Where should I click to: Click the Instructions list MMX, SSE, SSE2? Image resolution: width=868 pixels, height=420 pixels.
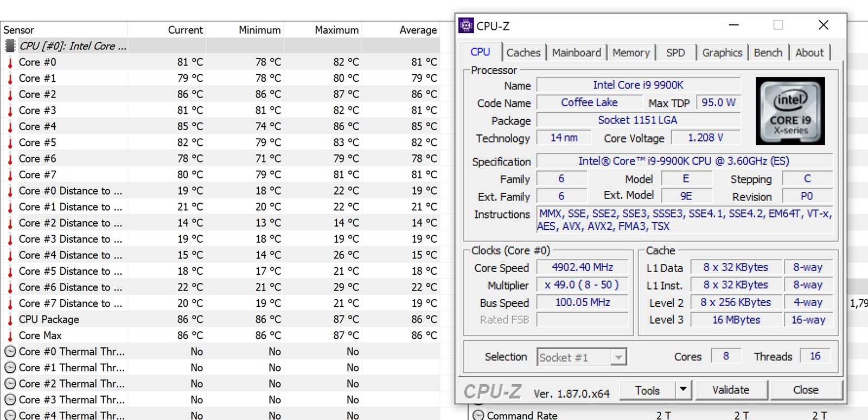685,220
